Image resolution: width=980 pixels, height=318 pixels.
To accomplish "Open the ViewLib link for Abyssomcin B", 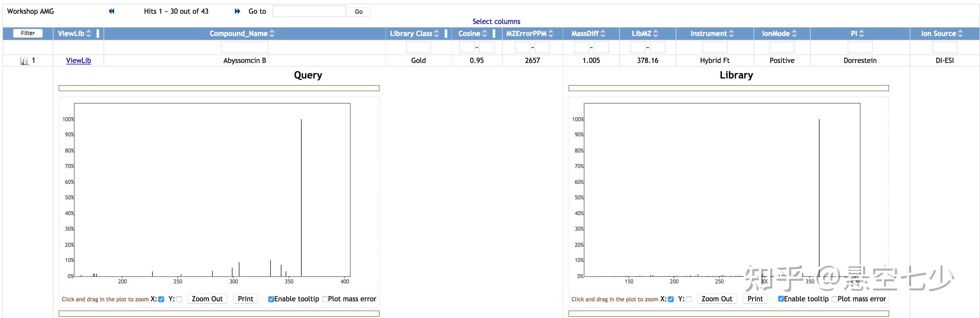I will coord(78,61).
